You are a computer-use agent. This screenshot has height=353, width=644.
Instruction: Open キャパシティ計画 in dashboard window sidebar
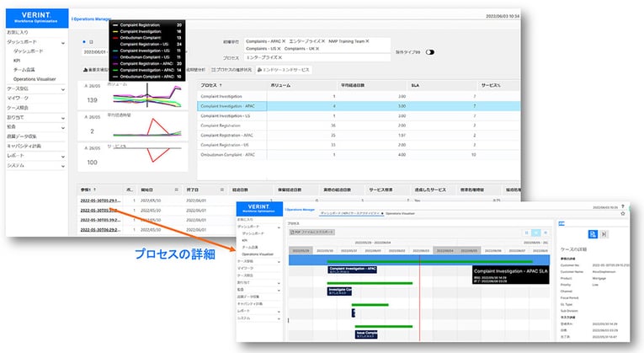[x=24, y=147]
